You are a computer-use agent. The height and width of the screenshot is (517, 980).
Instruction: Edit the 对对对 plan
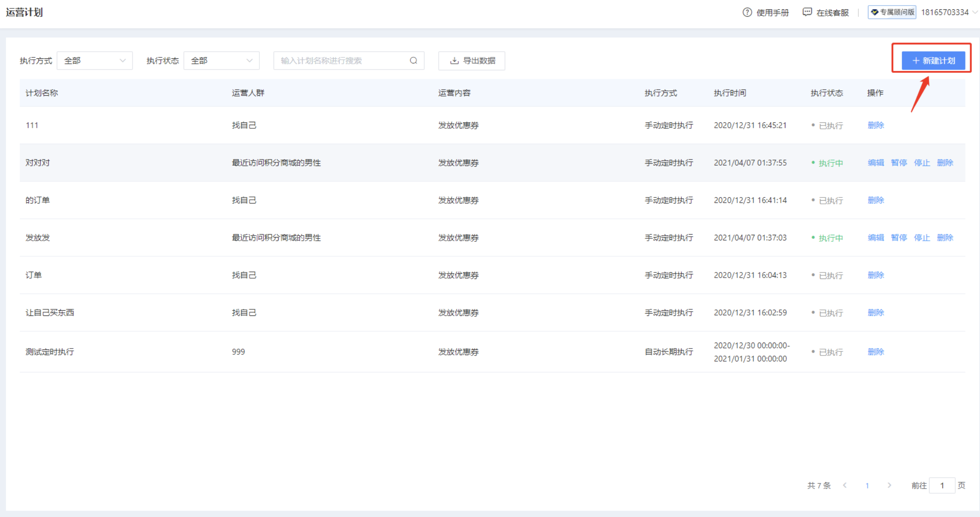click(875, 163)
